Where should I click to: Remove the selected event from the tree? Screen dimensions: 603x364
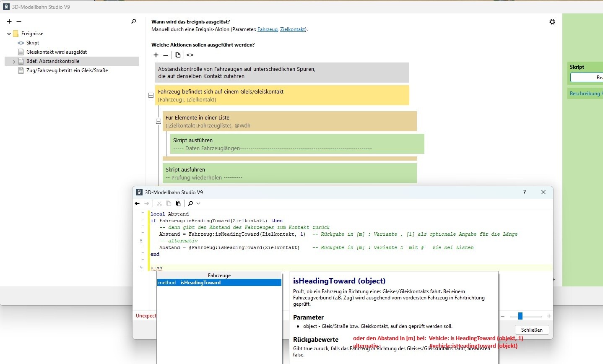19,21
